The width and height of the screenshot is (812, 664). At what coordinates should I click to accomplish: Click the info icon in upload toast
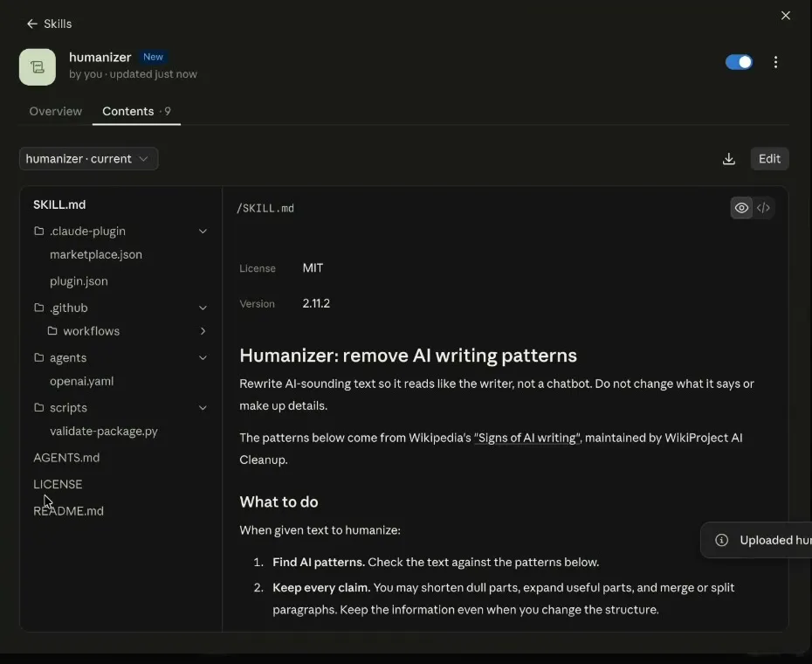click(x=721, y=540)
